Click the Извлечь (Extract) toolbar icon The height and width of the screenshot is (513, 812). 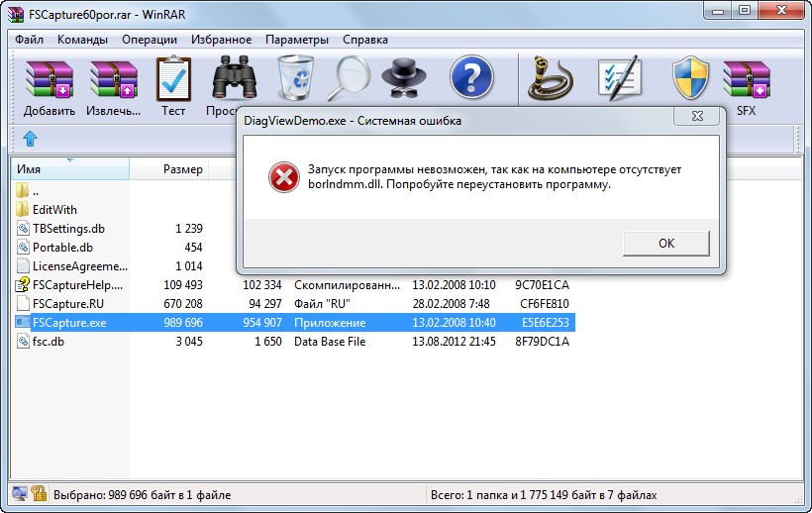point(114,79)
